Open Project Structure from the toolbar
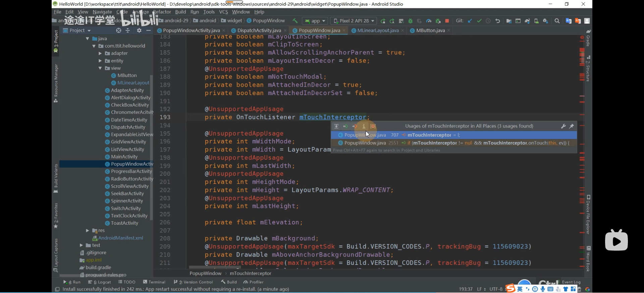Screen dimensions: 644x293 click(509, 21)
